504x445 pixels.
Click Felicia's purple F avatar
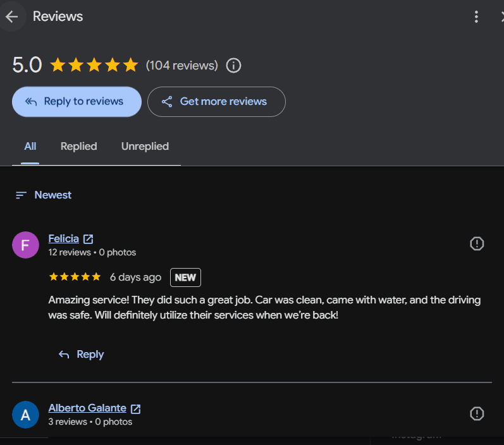[25, 245]
